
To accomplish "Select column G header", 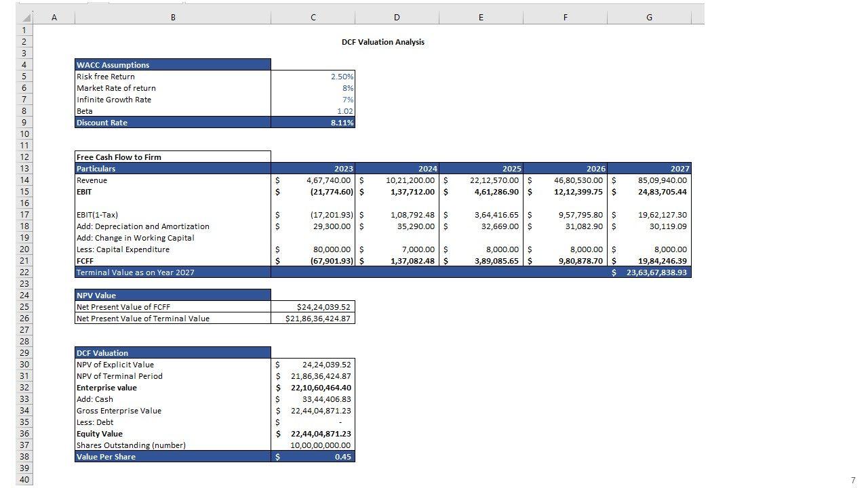I will click(649, 18).
